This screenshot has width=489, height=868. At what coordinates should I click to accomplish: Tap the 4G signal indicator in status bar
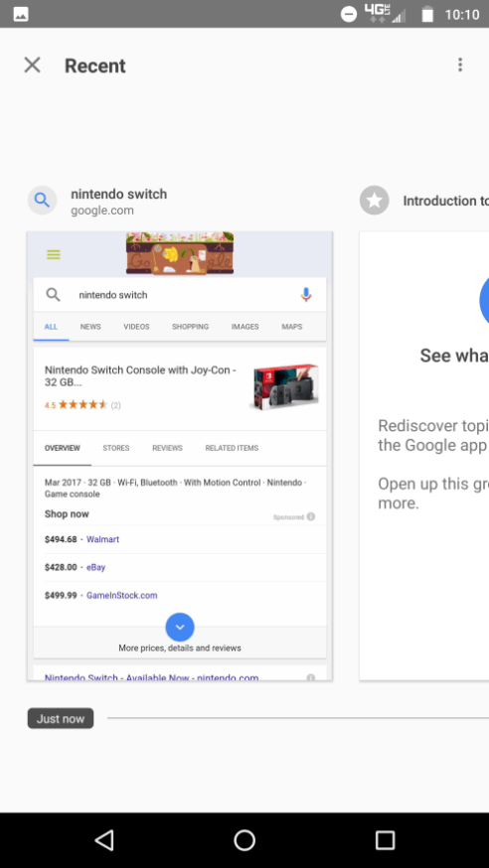pos(385,13)
